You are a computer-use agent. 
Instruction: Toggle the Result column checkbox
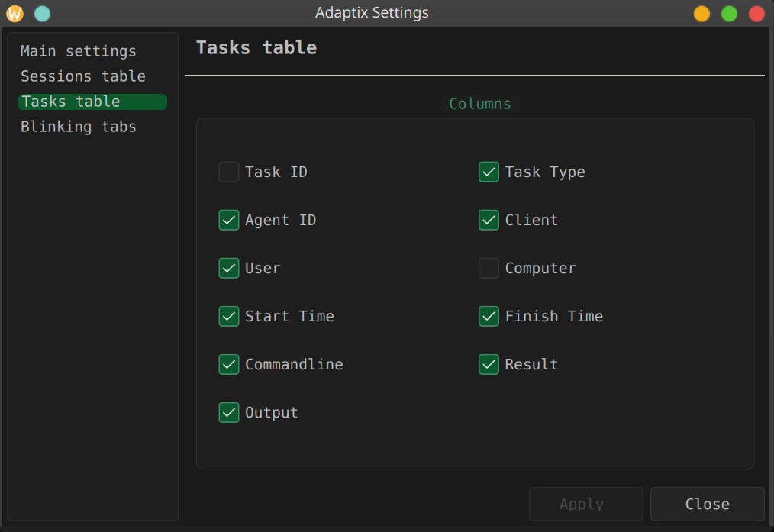pyautogui.click(x=489, y=364)
